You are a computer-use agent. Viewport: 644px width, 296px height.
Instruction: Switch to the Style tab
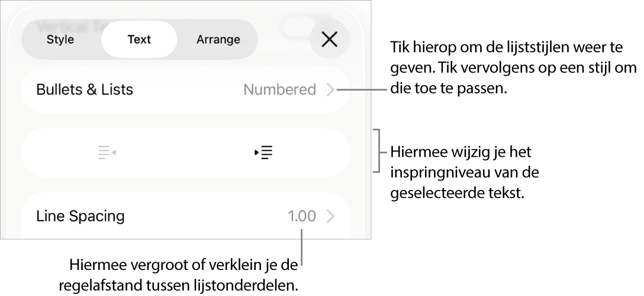point(60,40)
